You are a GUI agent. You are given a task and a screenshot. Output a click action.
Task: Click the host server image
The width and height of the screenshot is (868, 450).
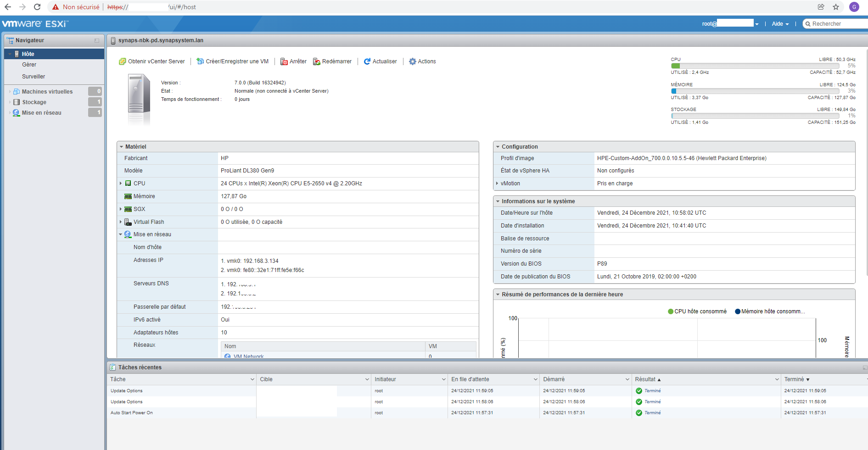[x=139, y=100]
